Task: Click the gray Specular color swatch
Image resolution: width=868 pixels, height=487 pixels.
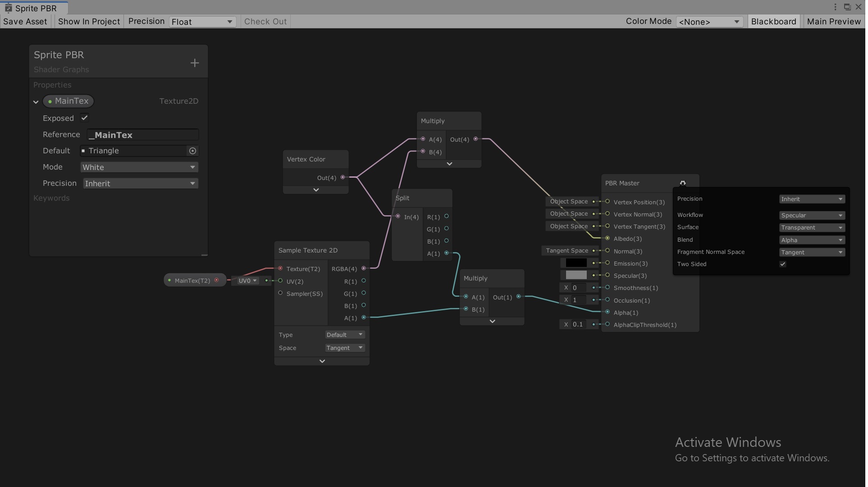Action: pos(576,275)
